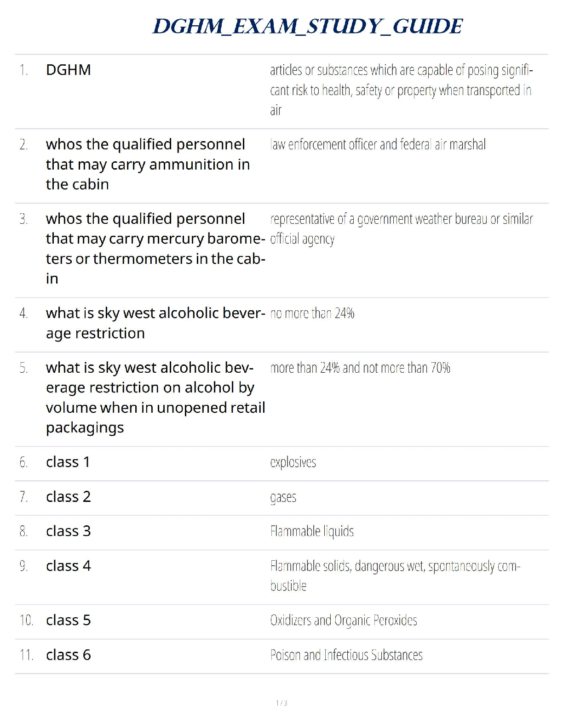Click the term "class 2"
This screenshot has height=728, width=563.
click(x=68, y=496)
